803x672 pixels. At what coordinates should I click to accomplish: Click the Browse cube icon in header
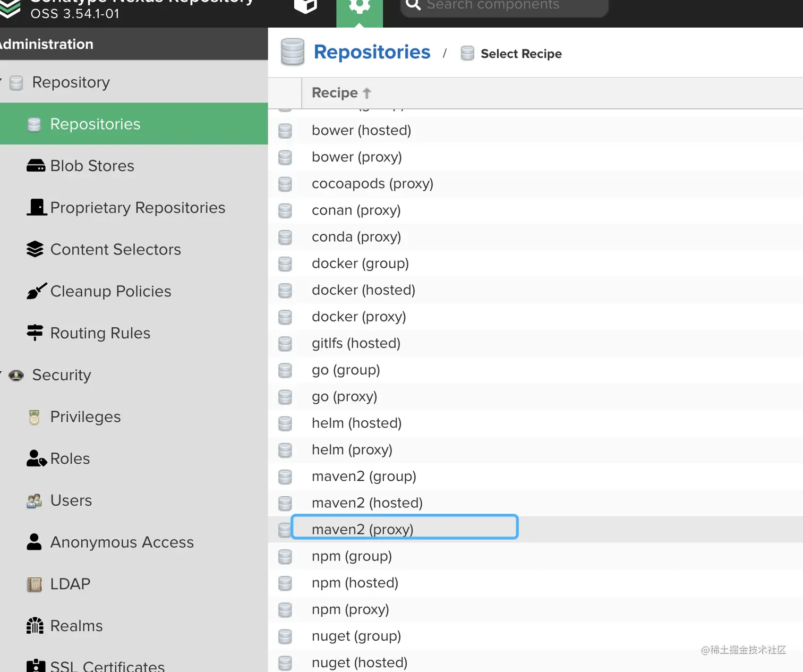click(x=305, y=6)
